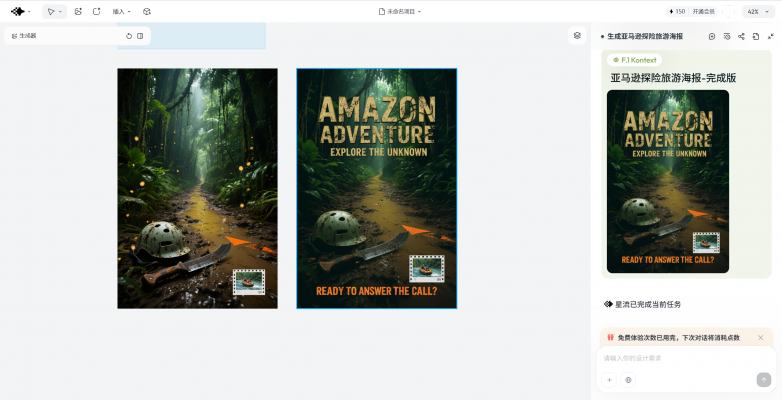The image size is (782, 400).
Task: Open the new conversation icon in chat header
Action: [x=712, y=36]
